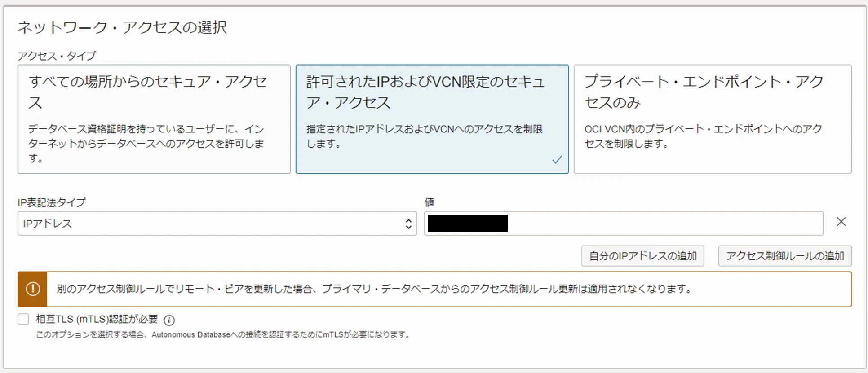The image size is (868, 373).
Task: Open the IP表記法タイプ dropdown
Action: (217, 224)
